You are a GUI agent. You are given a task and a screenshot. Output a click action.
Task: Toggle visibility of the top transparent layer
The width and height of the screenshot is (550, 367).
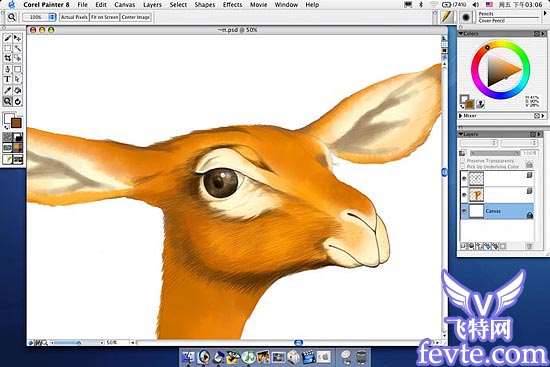tap(464, 179)
